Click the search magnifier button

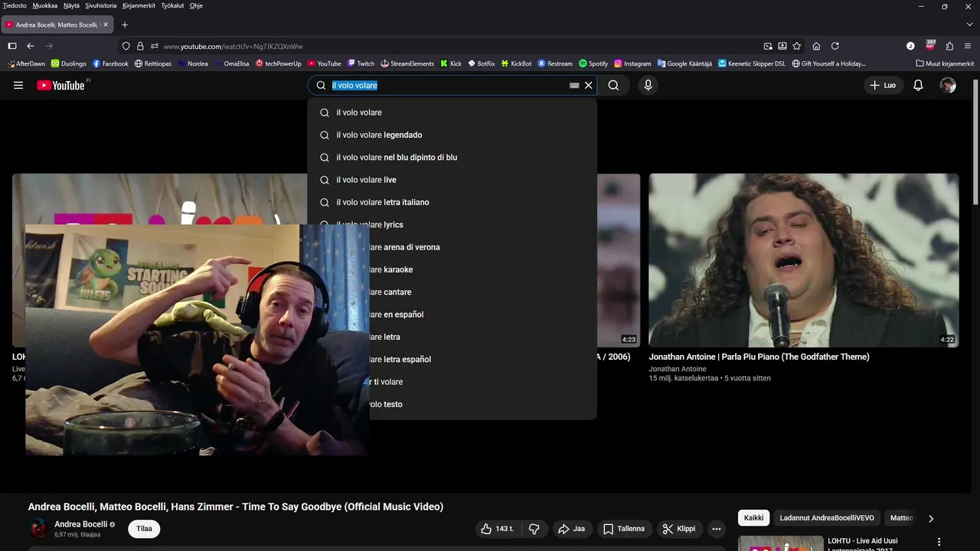tap(613, 86)
